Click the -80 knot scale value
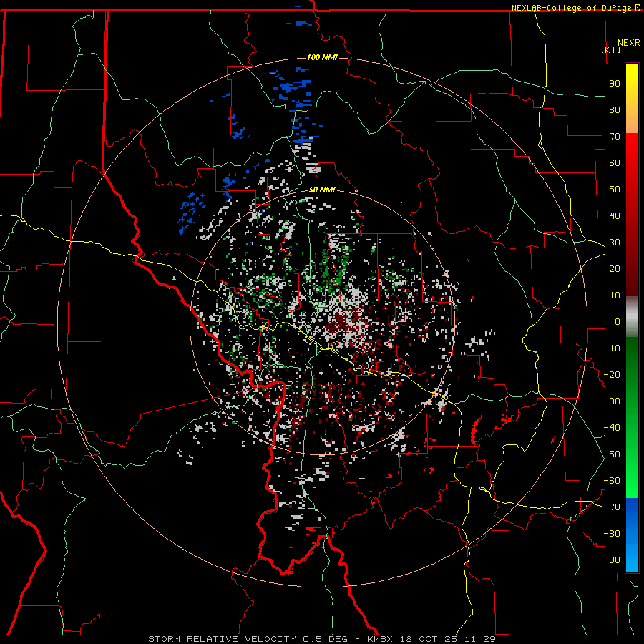 [x=612, y=534]
